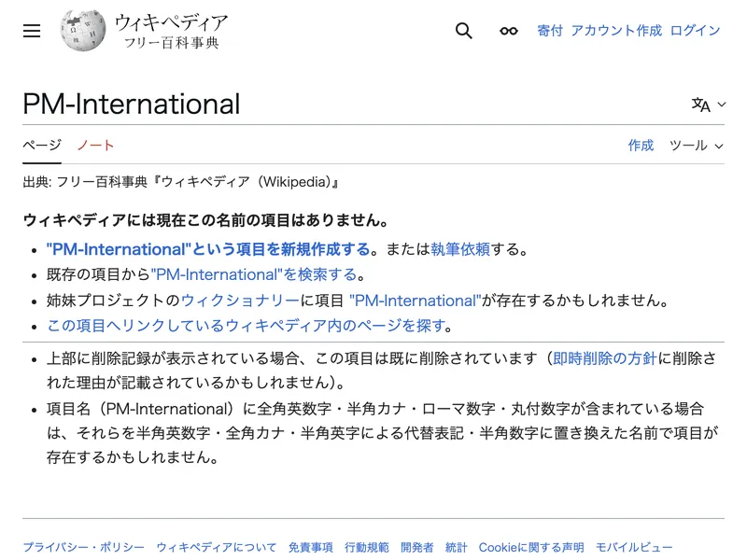Open search with magnifying glass icon
Viewport: 747px width, 560px height.
(x=463, y=31)
